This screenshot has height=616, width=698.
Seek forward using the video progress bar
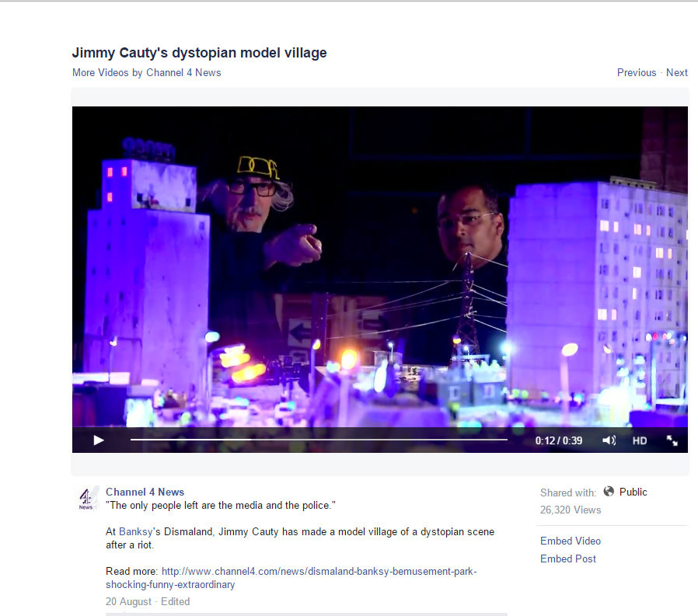[389, 439]
